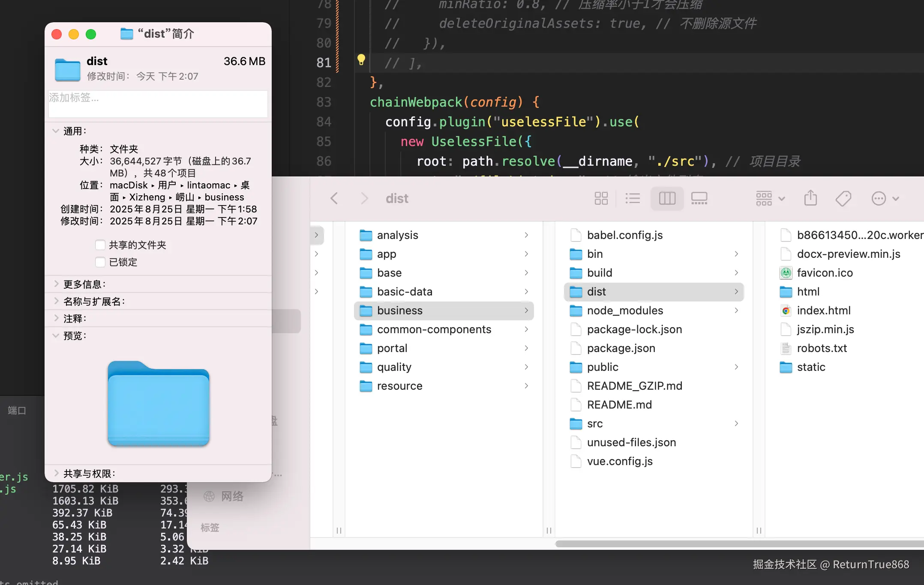Image resolution: width=924 pixels, height=585 pixels.
Task: Click the 添加标签 tags input field
Action: point(158,104)
